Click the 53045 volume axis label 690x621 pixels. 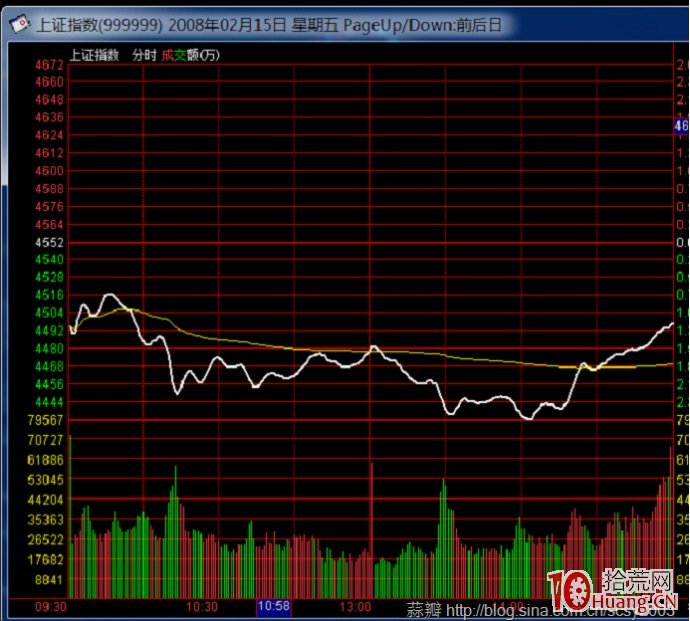click(x=45, y=480)
